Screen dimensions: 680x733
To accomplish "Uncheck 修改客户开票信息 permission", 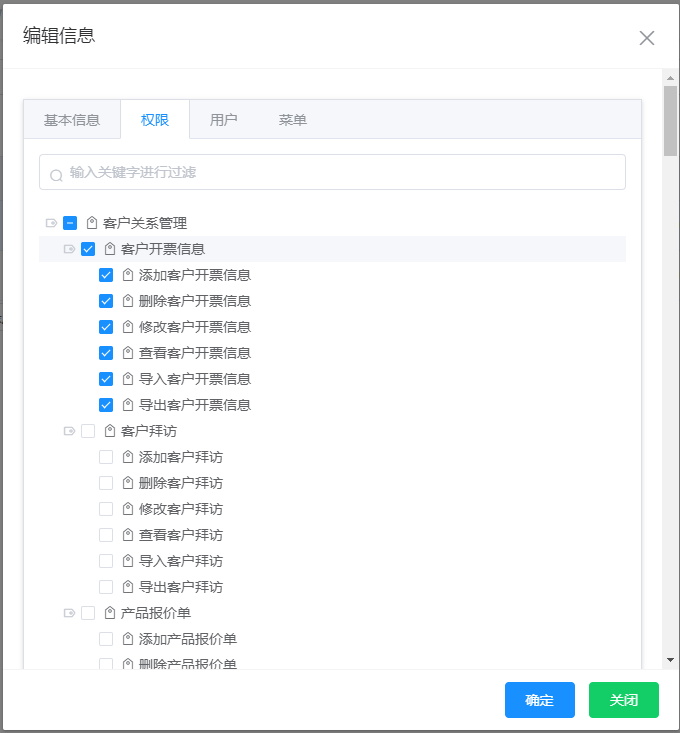I will tap(106, 327).
